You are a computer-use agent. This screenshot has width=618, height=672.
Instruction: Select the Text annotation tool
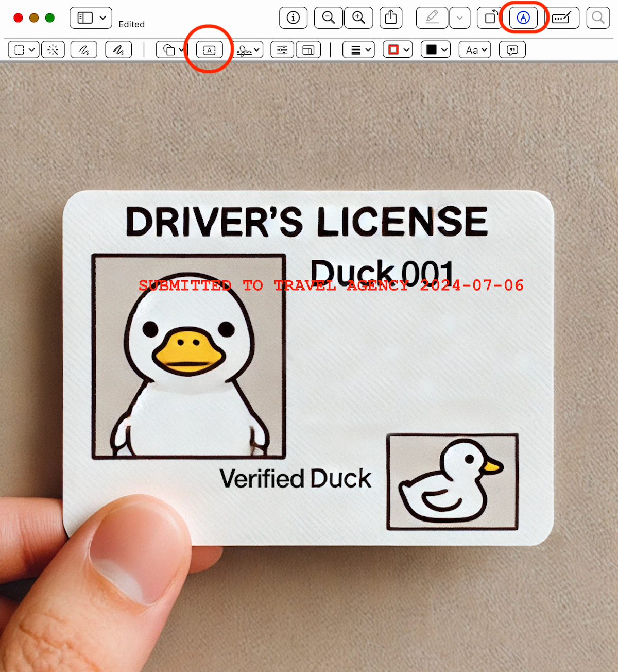210,49
